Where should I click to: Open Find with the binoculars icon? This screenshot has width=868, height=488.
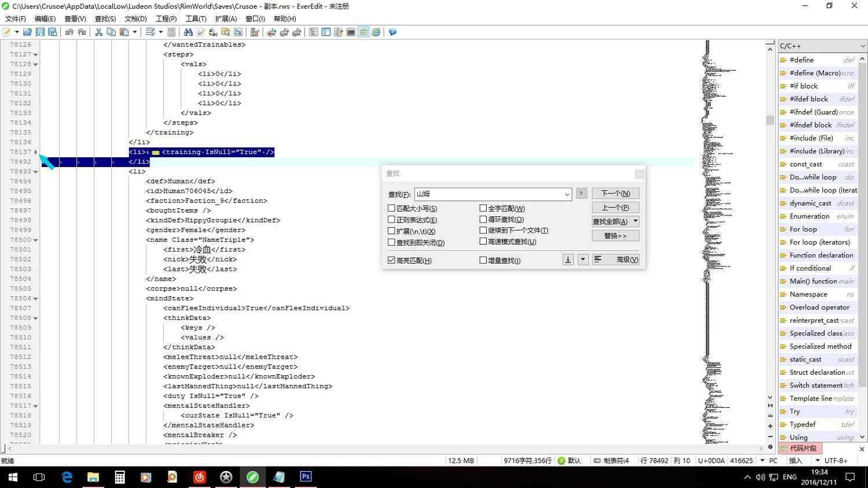(188, 32)
